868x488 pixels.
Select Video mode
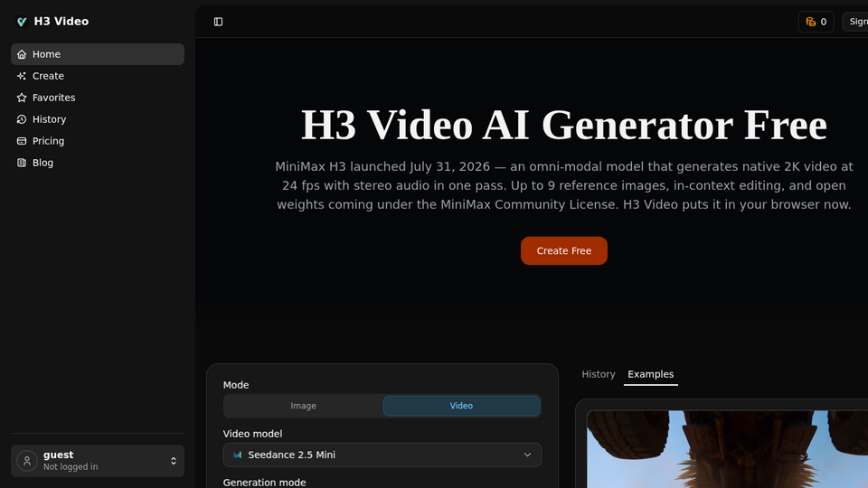[461, 406]
